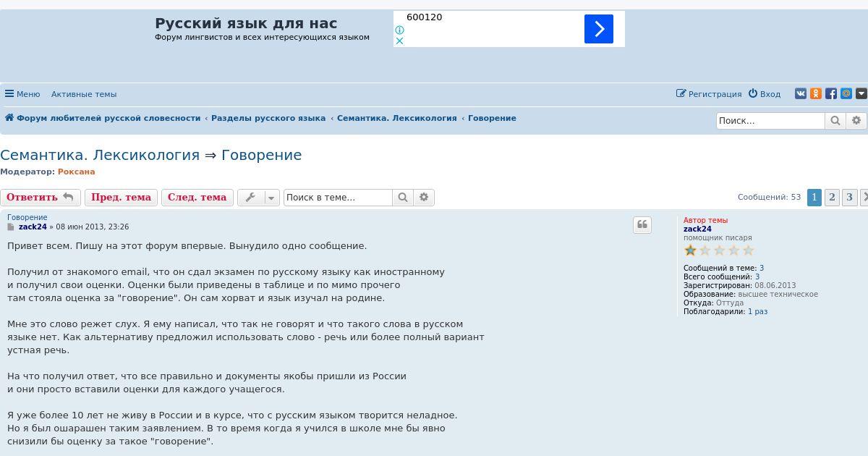Click the Вход login link
This screenshot has width=868, height=456.
[765, 94]
